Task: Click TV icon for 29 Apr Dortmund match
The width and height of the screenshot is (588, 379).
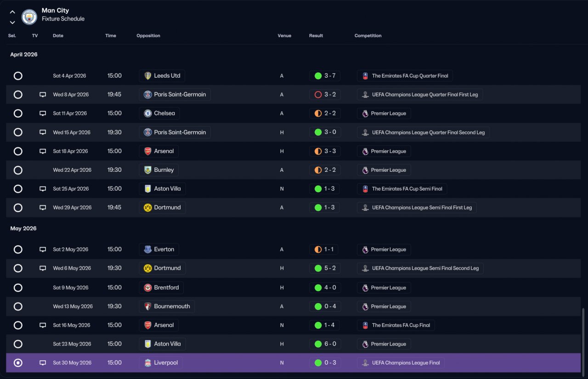Action: click(43, 208)
